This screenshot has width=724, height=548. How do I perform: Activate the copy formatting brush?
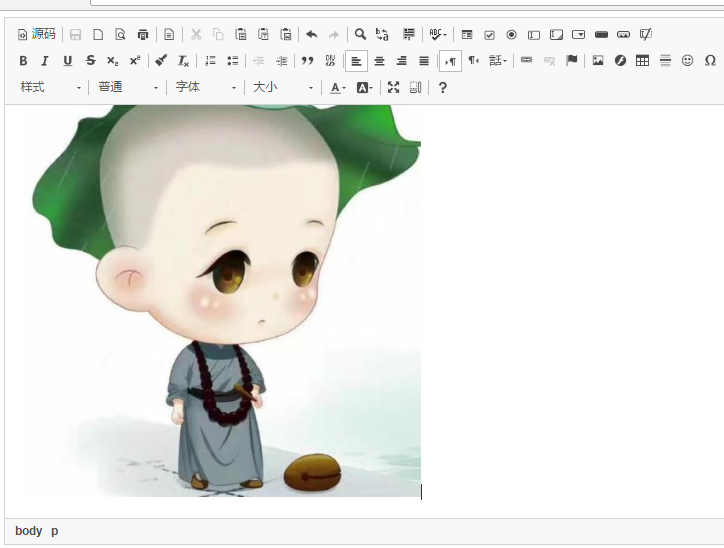pos(161,61)
